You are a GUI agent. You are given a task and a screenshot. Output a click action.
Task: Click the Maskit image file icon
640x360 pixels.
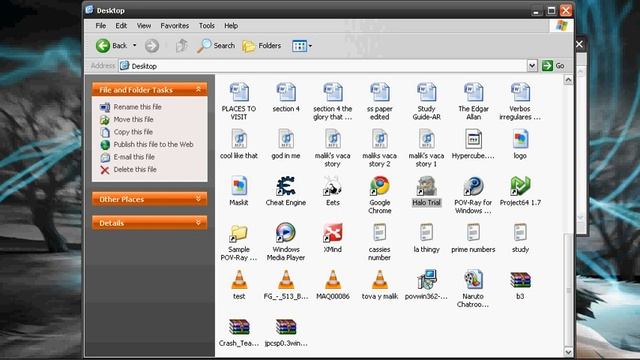click(239, 186)
